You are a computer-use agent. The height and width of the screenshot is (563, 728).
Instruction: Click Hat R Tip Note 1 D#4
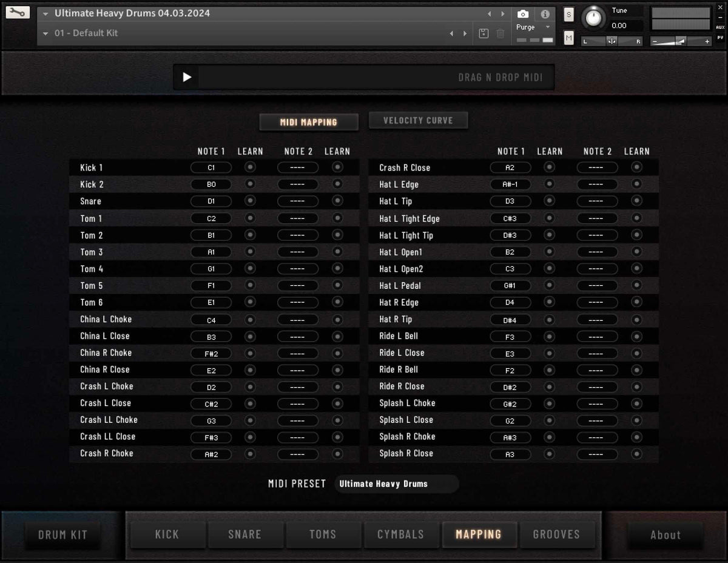tap(510, 320)
